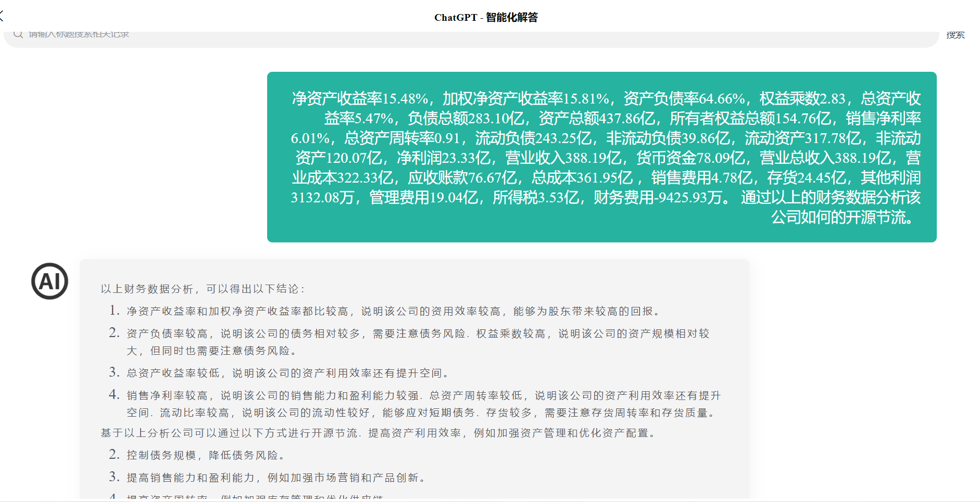Image resolution: width=980 pixels, height=502 pixels.
Task: Click the line mentioning 流动比率较高
Action: [x=422, y=413]
